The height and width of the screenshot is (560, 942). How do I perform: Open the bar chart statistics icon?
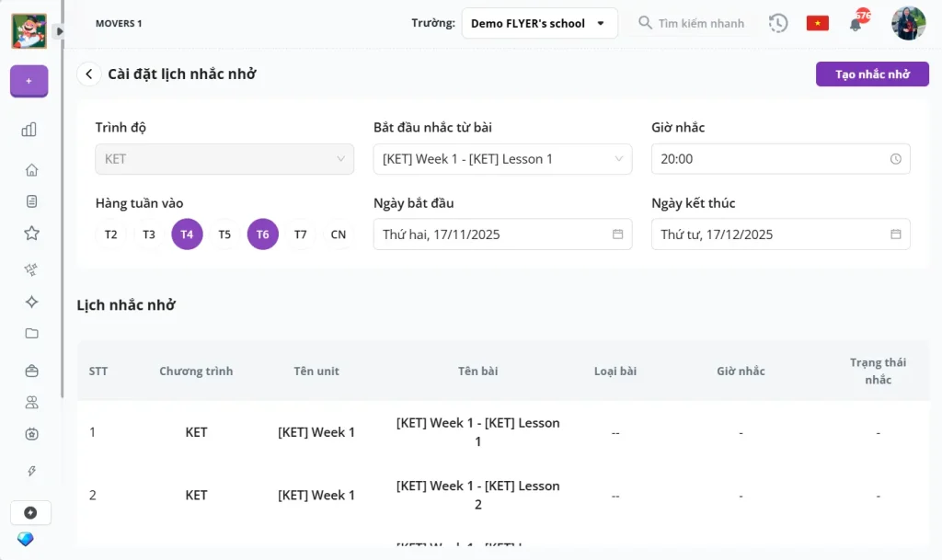[29, 130]
